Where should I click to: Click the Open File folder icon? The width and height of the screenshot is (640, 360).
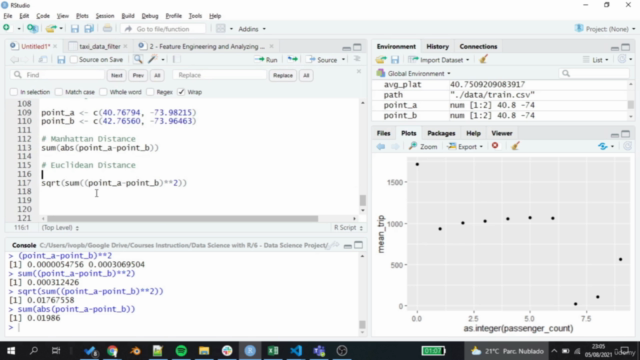coord(51,29)
